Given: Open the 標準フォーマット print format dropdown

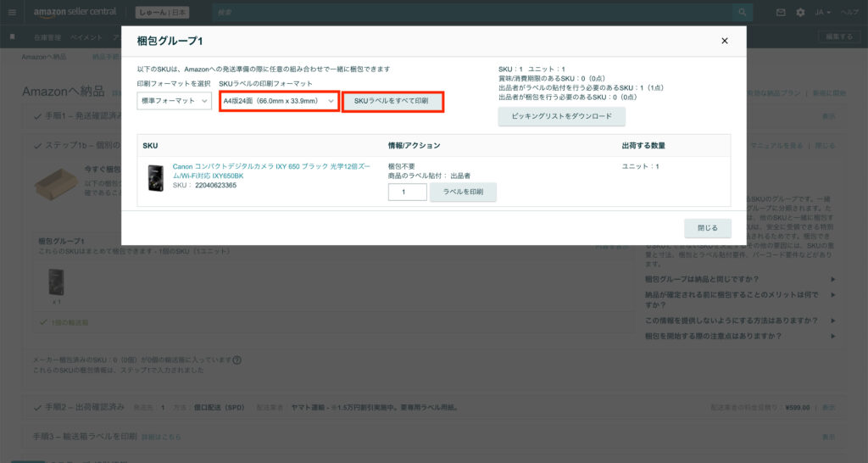Looking at the screenshot, I should tap(174, 101).
